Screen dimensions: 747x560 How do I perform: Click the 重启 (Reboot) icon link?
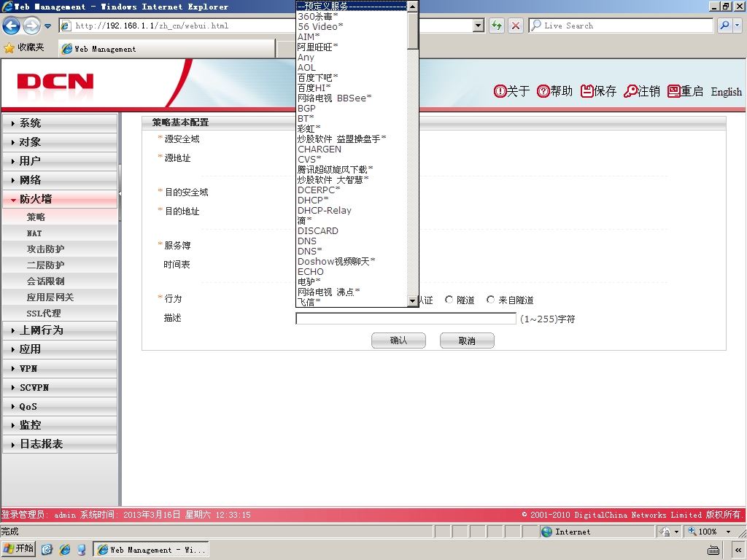pyautogui.click(x=685, y=91)
